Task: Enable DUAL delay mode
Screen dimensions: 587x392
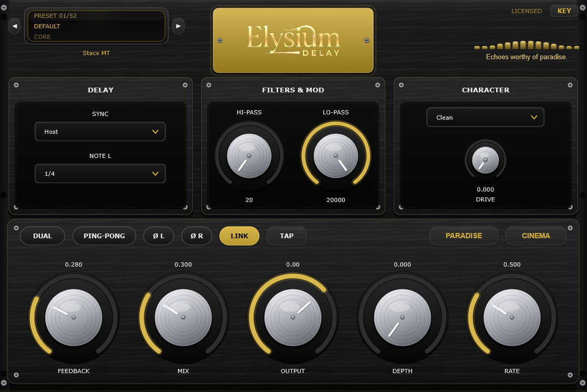Action: 43,236
